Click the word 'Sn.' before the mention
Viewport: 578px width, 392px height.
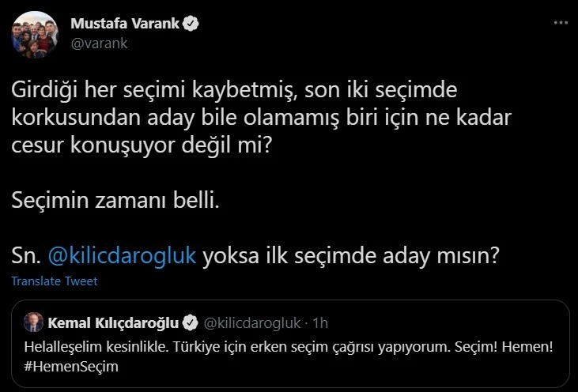pos(26,258)
